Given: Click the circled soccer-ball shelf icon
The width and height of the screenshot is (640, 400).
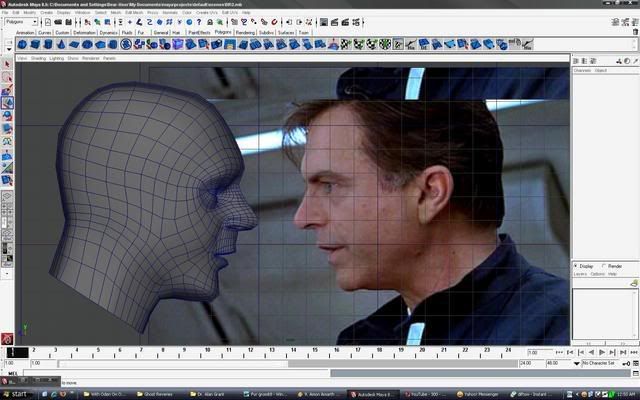Looking at the screenshot, I should (x=126, y=44).
